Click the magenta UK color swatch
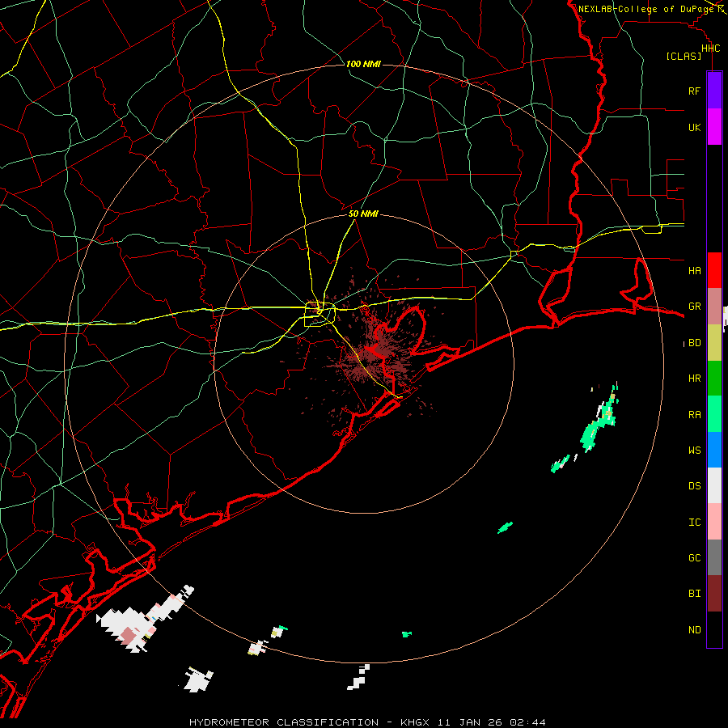 click(x=714, y=127)
